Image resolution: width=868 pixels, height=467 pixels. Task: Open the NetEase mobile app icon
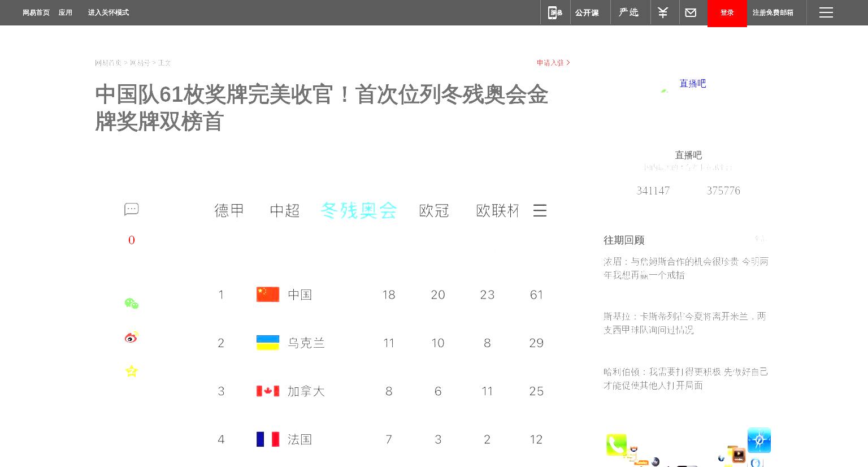point(555,12)
